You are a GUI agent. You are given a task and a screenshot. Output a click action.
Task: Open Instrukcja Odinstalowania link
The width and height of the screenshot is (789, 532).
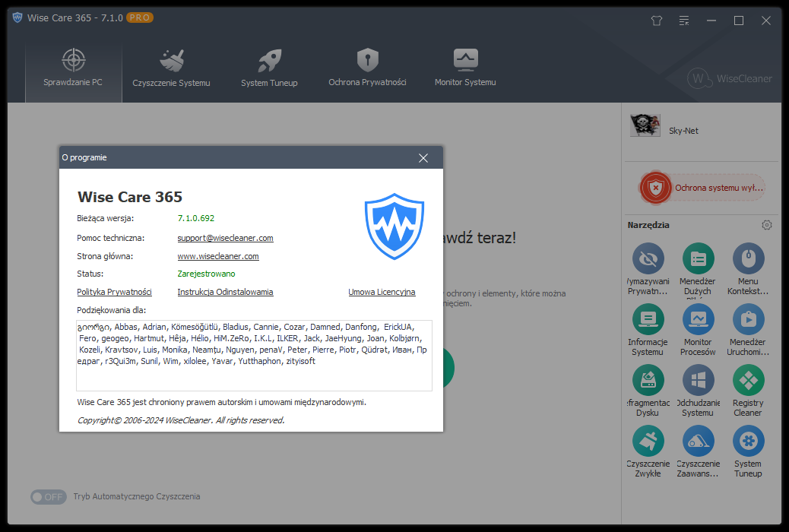click(226, 292)
